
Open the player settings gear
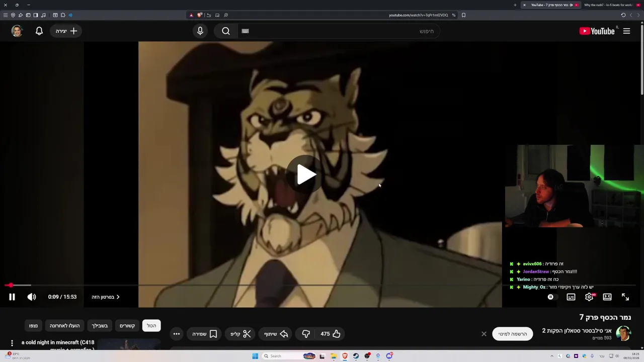589,297
